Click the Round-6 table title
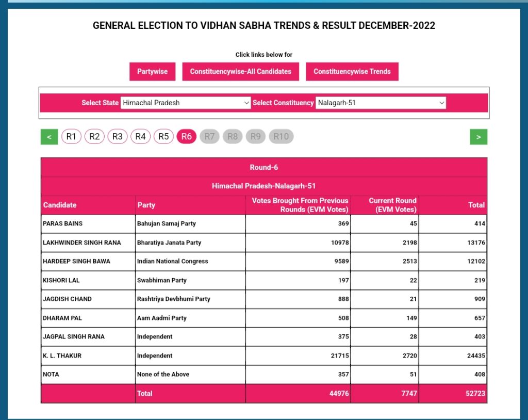 pos(264,168)
